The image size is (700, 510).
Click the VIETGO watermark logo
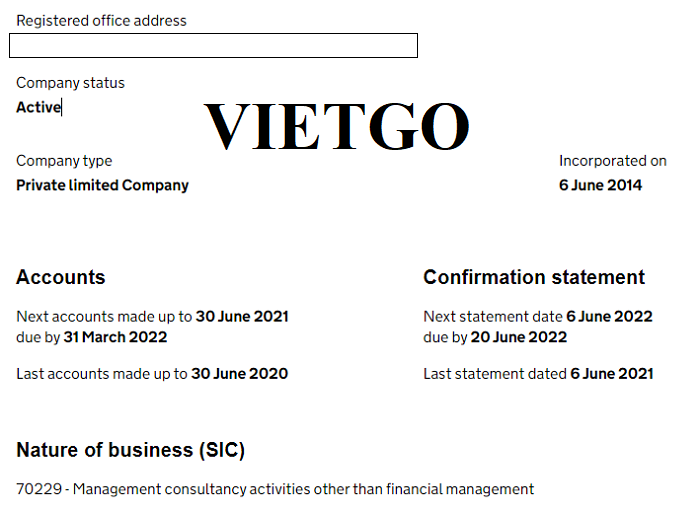(x=337, y=128)
